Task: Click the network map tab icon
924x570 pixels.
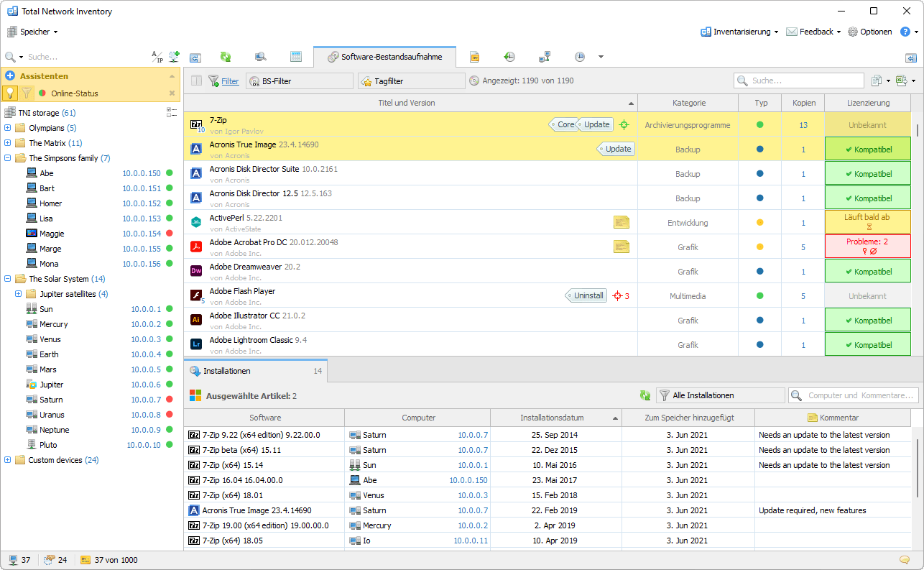Action: (545, 57)
